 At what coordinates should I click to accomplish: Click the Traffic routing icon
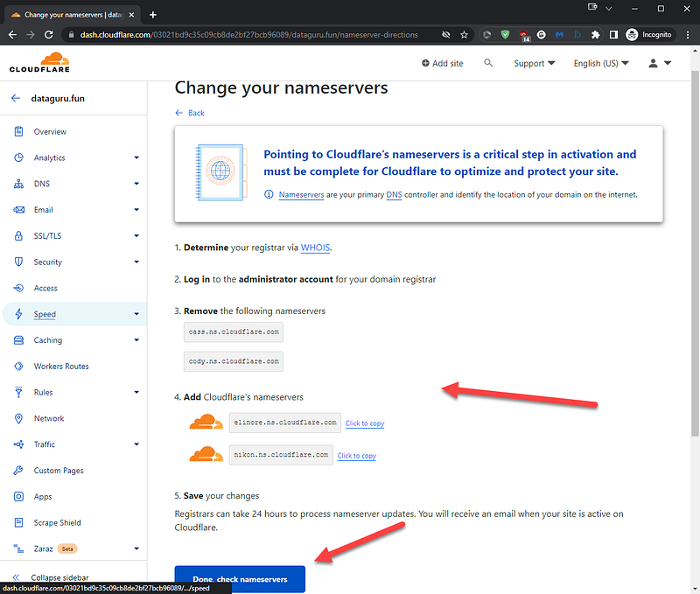coord(18,444)
